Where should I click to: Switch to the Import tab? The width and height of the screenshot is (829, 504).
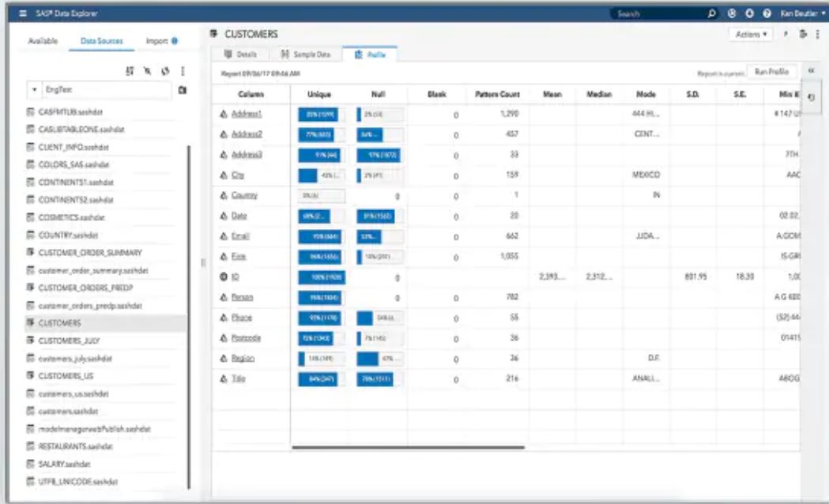(156, 40)
